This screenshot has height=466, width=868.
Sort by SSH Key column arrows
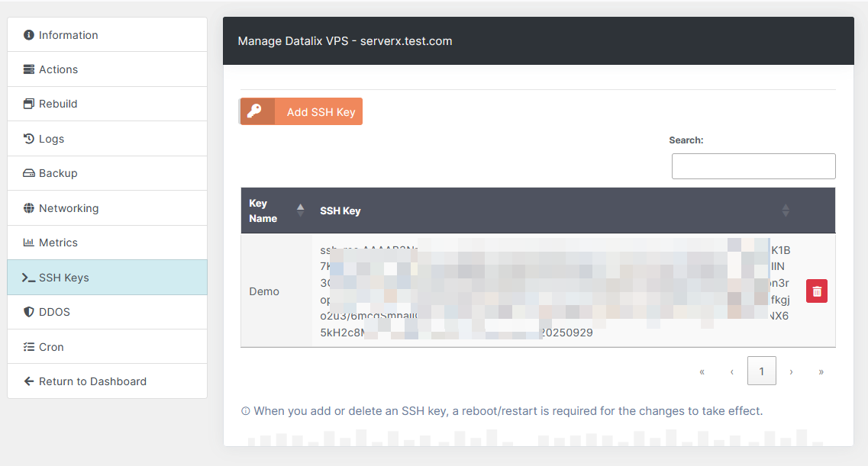pos(785,211)
